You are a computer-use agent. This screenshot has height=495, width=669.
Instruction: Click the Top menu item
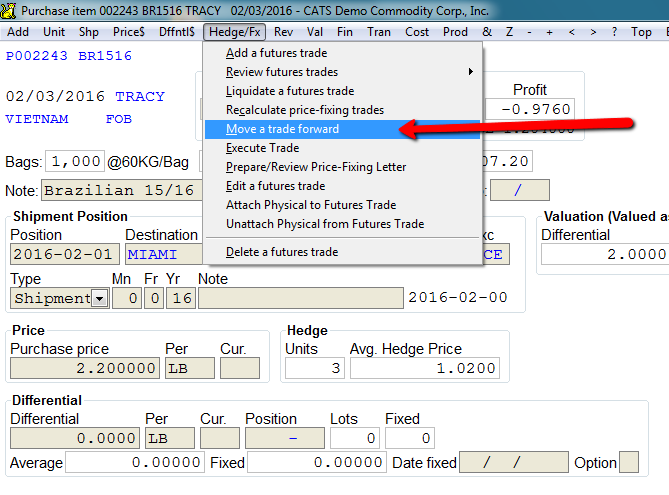[641, 32]
